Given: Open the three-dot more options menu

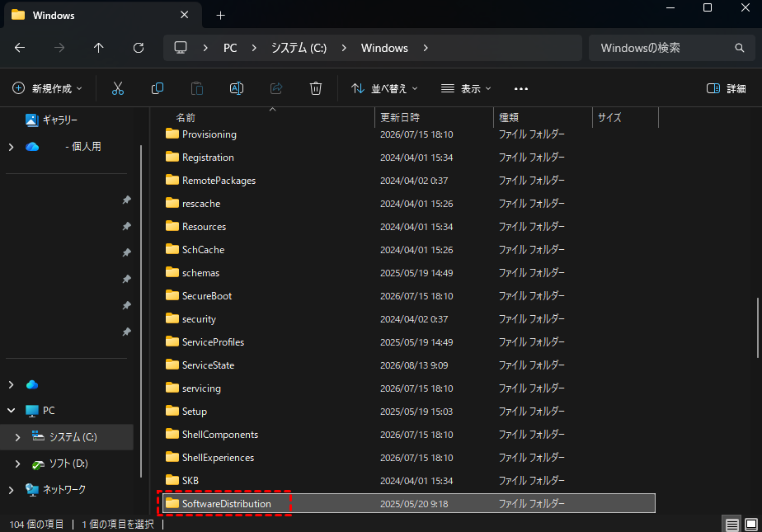Looking at the screenshot, I should [x=521, y=88].
